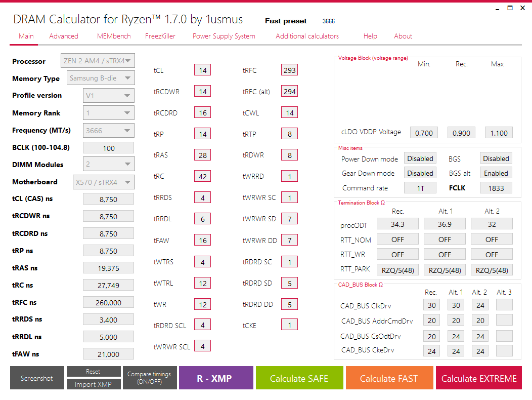Click cLDO VDDP Min 0.700 value
Viewport: 532px width, 400px height.
[x=424, y=133]
